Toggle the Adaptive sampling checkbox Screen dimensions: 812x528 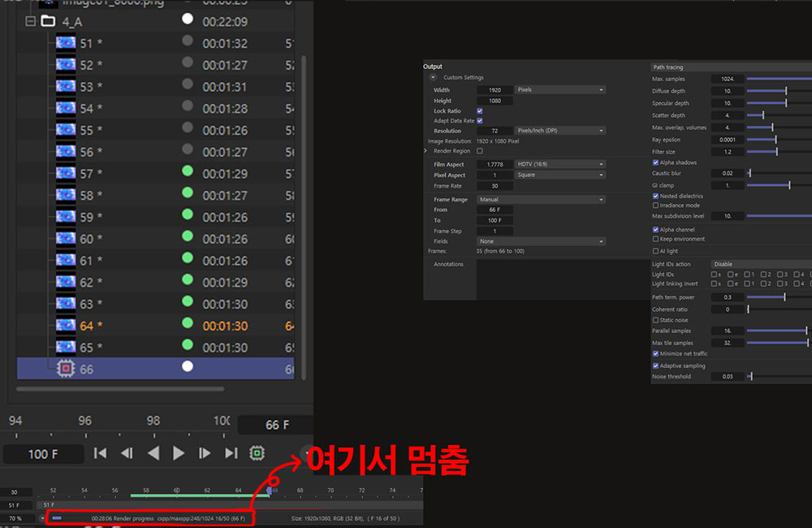click(655, 366)
